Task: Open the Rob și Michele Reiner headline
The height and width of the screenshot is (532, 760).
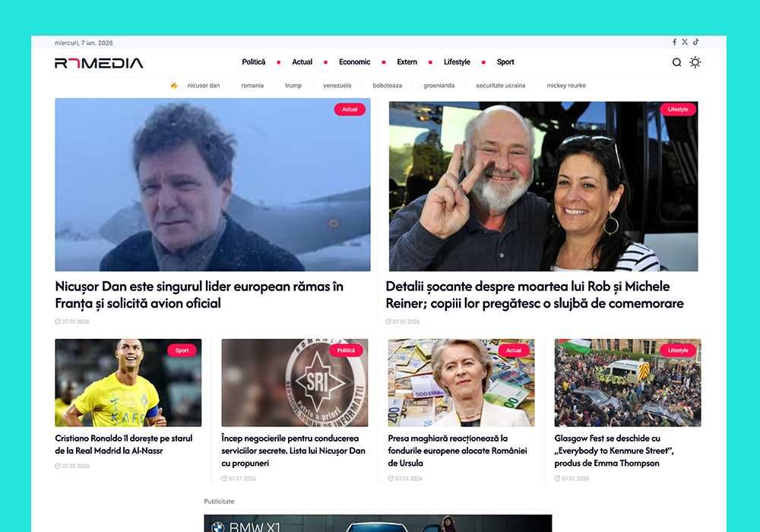Action: [534, 295]
